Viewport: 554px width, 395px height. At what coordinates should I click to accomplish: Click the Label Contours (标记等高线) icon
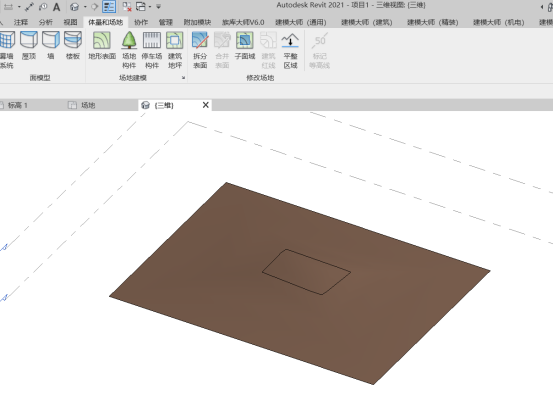click(320, 40)
